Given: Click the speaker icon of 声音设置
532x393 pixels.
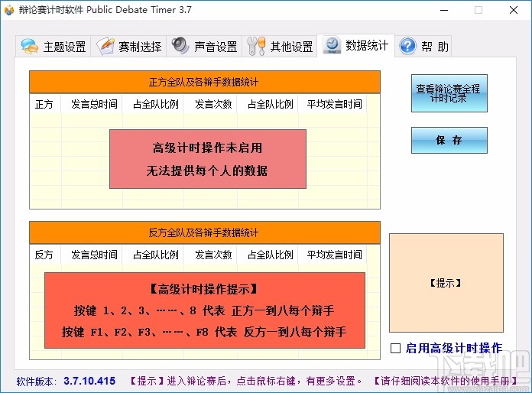Looking at the screenshot, I should pos(180,45).
